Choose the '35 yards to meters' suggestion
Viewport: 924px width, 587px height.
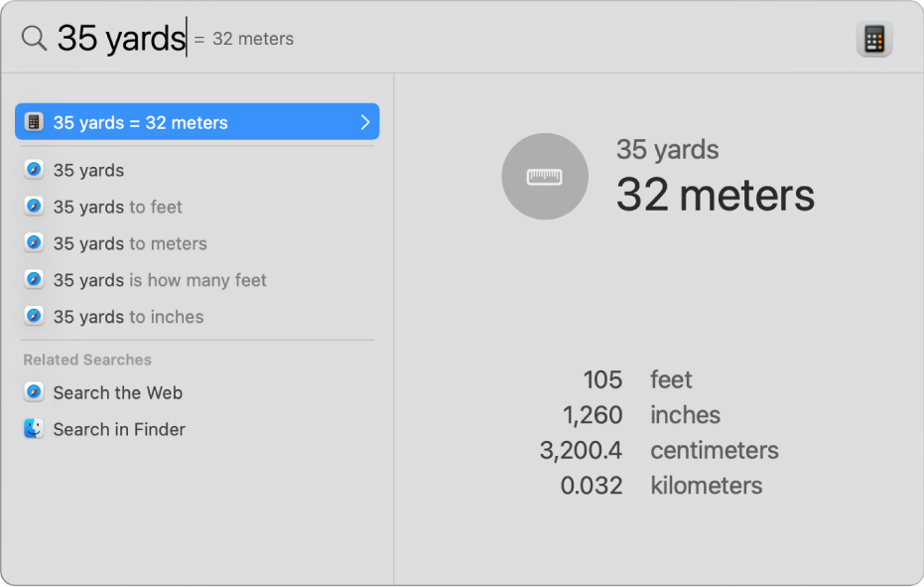130,243
